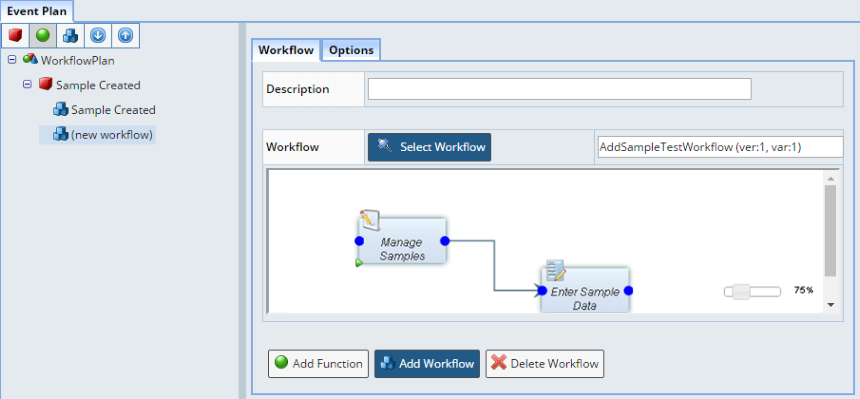Click the WorkflowPlan shapes icon in tree
The height and width of the screenshot is (399, 860).
(x=30, y=59)
